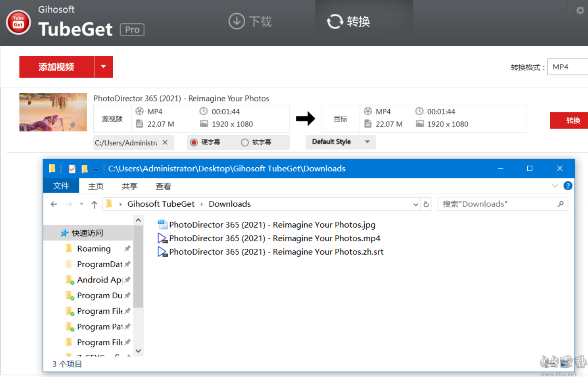Image resolution: width=588 pixels, height=377 pixels.
Task: Switch to the 转换 convert tab
Action: 349,21
